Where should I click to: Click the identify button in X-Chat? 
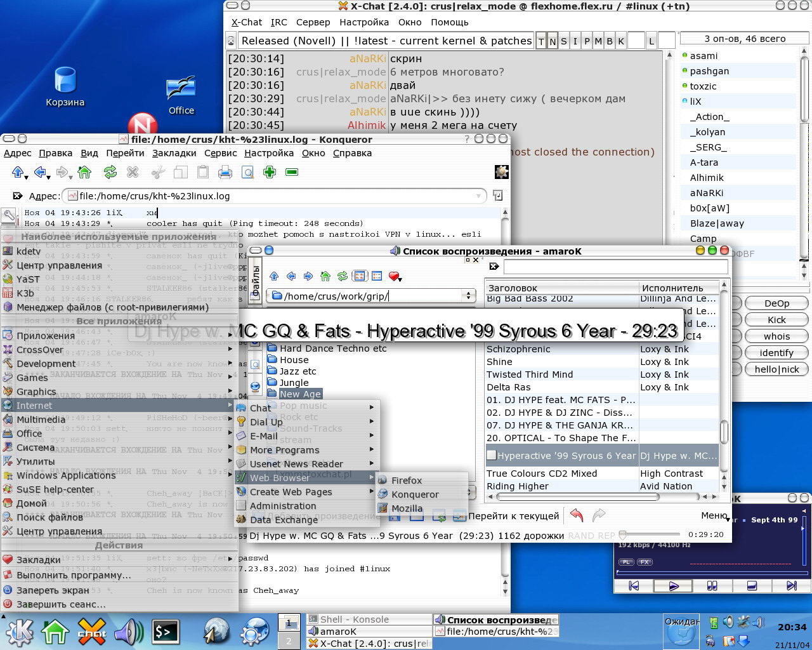(776, 353)
